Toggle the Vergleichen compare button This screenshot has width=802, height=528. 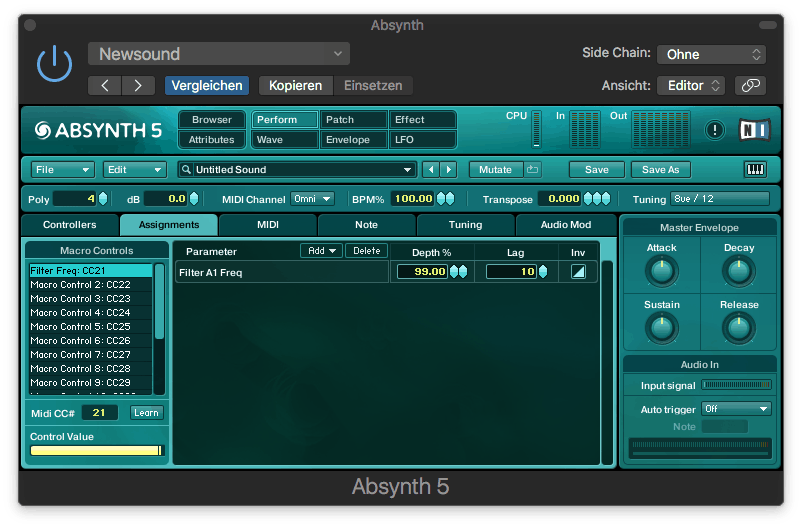tap(207, 86)
